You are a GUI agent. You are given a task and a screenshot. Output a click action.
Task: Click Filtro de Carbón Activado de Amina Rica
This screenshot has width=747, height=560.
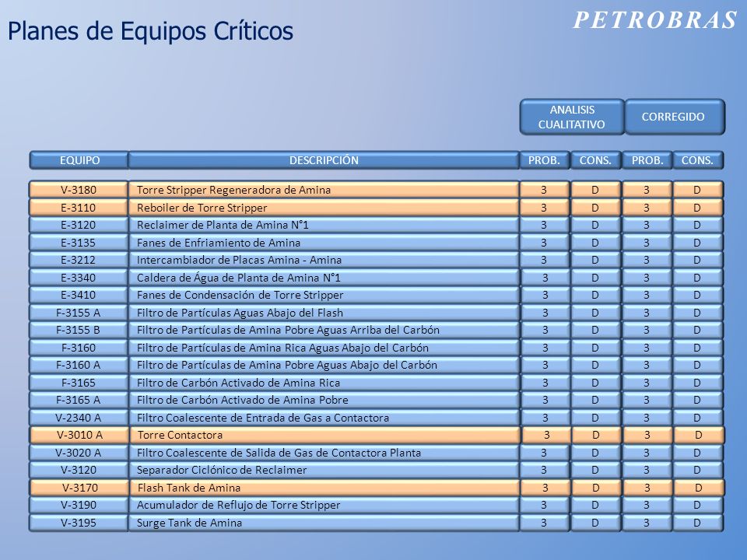[324, 383]
